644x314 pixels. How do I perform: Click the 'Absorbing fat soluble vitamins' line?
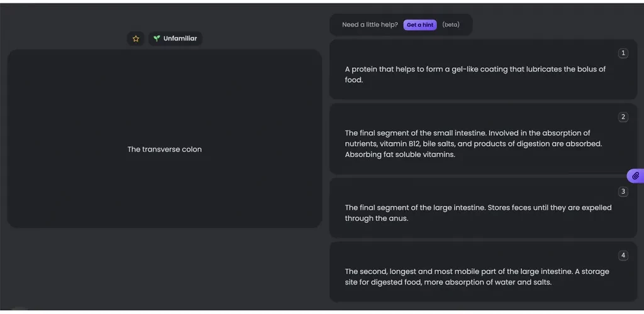click(399, 154)
